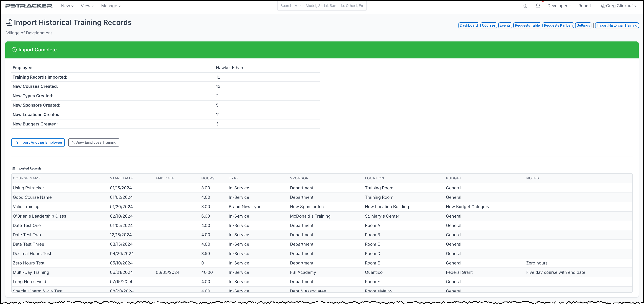Open the Reports menu item
The width and height of the screenshot is (644, 304).
tap(585, 6)
